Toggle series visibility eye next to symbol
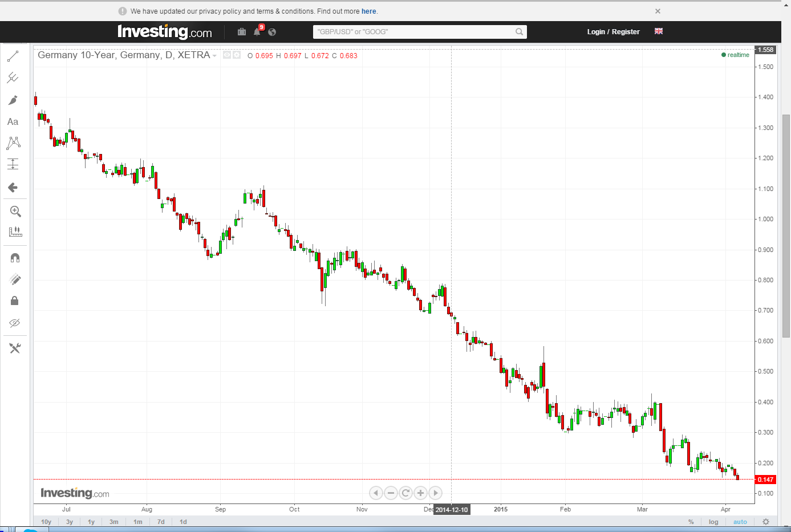This screenshot has height=532, width=791. tap(227, 55)
